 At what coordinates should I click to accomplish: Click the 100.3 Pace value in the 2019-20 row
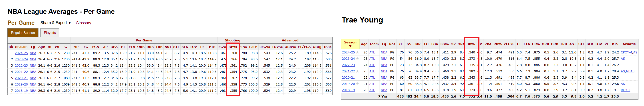tap(253, 84)
